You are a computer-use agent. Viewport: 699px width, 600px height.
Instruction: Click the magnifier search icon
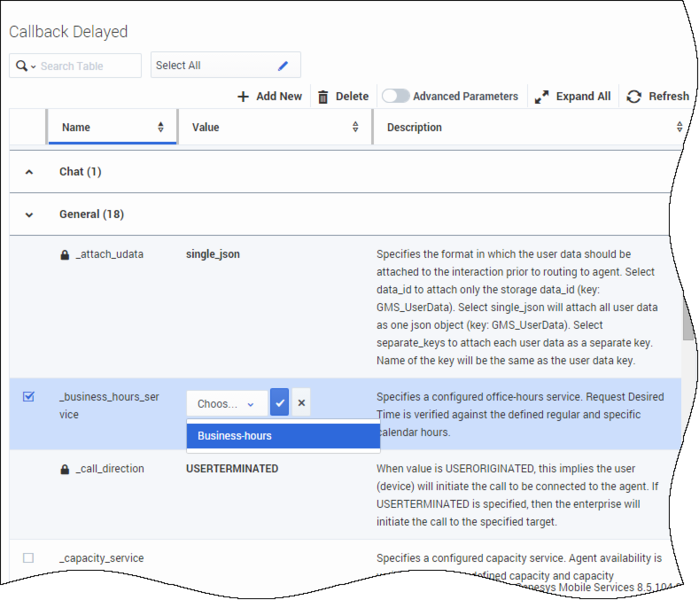point(20,66)
